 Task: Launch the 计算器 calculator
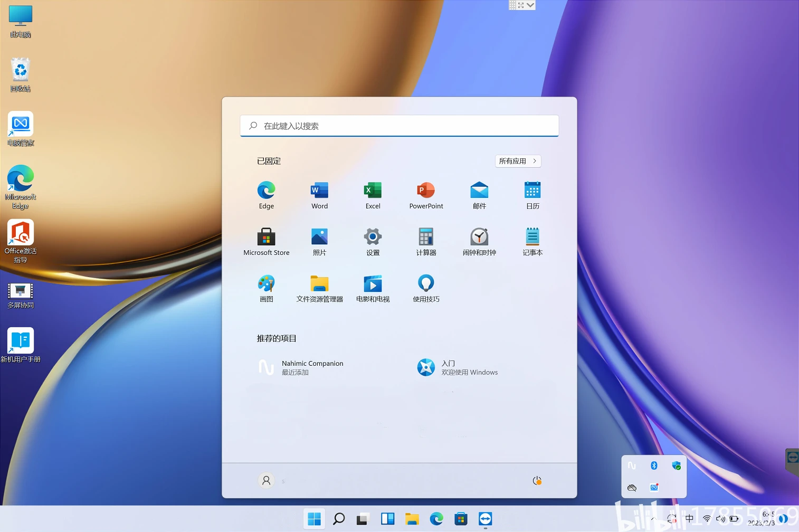pyautogui.click(x=426, y=242)
